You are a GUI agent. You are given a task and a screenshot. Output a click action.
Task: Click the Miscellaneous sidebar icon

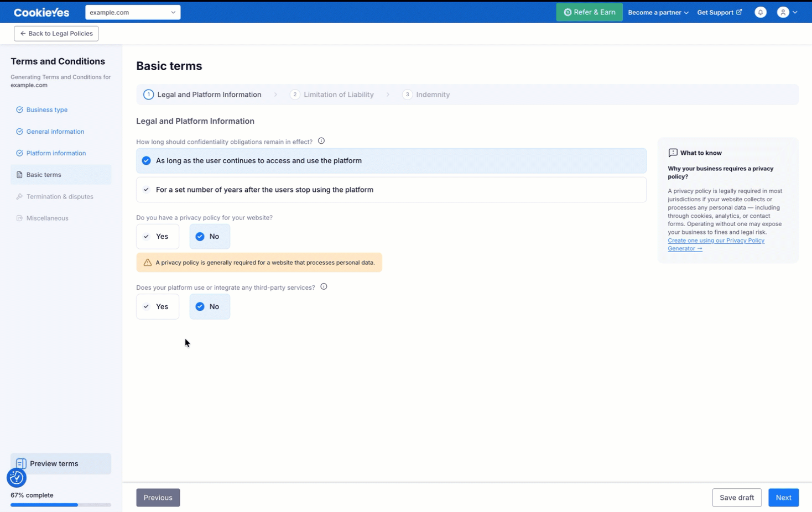19,218
